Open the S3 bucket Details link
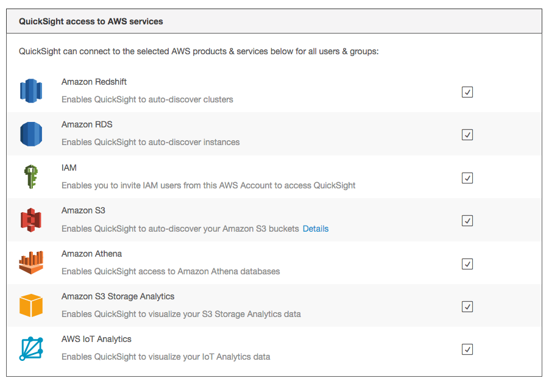Image resolution: width=549 pixels, height=392 pixels. [x=315, y=228]
